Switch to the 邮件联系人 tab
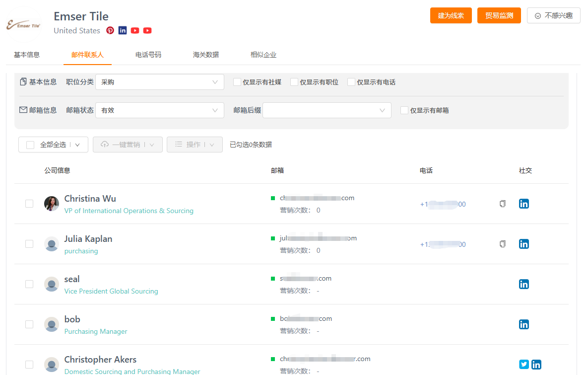This screenshot has height=375, width=588. click(x=87, y=55)
